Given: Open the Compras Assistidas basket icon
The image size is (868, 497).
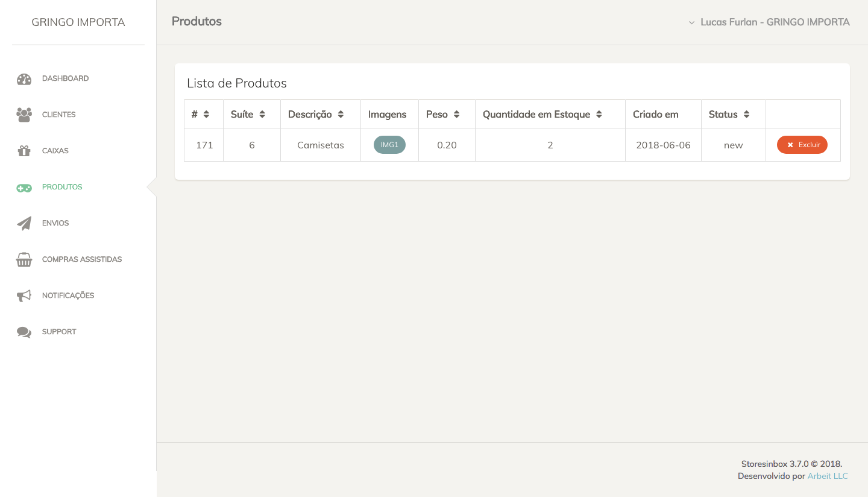Looking at the screenshot, I should click(24, 260).
